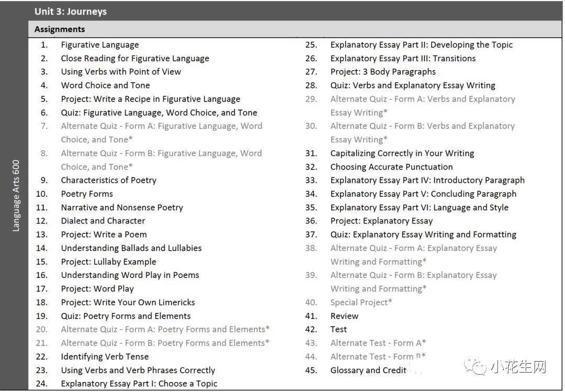Select the Assignments section heading

pos(60,29)
